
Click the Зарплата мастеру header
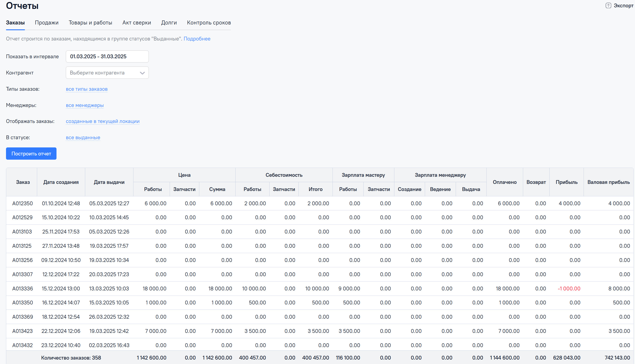(x=363, y=175)
